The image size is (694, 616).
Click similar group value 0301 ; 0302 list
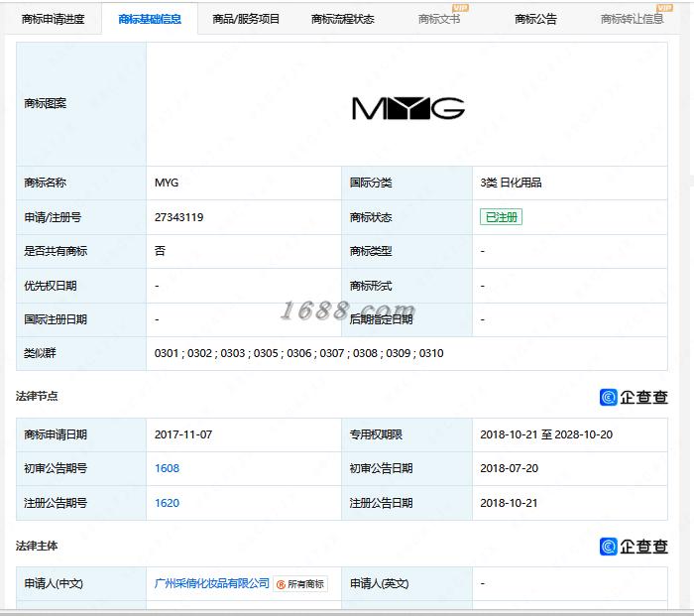tap(298, 353)
